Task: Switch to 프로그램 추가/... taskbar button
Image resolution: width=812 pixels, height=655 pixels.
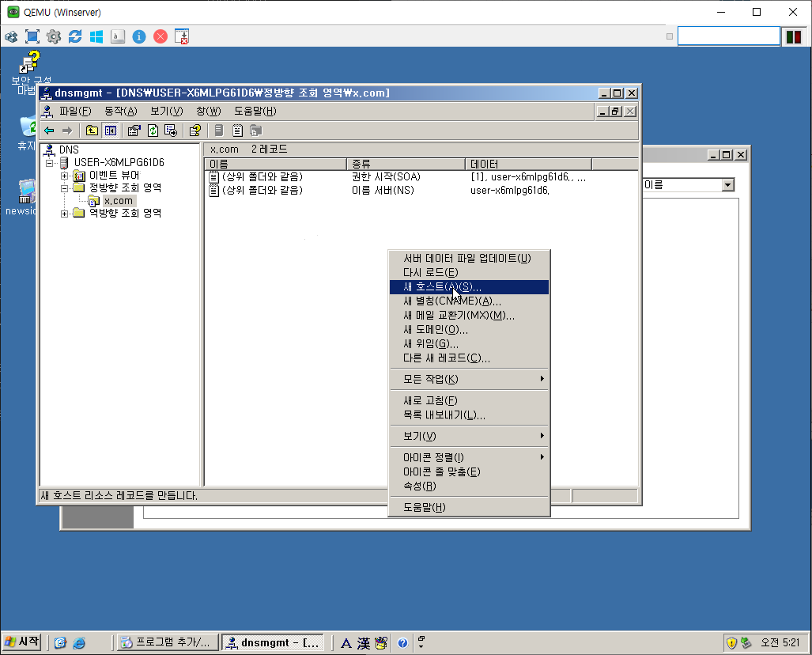Action: point(168,642)
